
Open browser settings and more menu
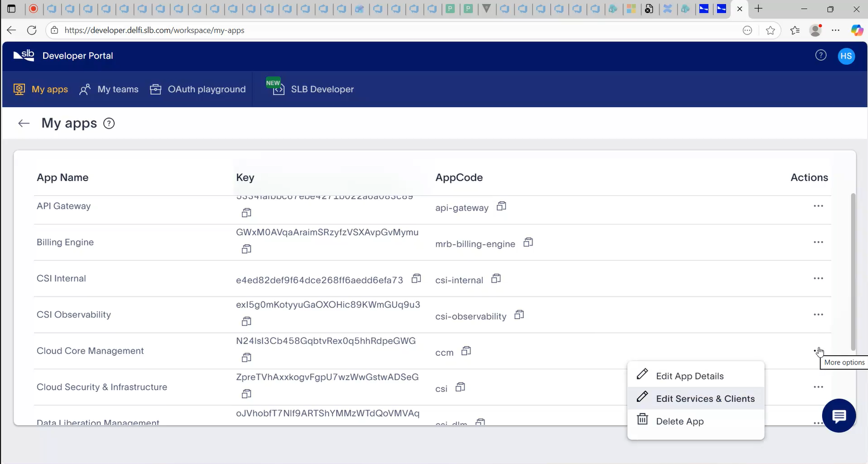[x=836, y=30]
